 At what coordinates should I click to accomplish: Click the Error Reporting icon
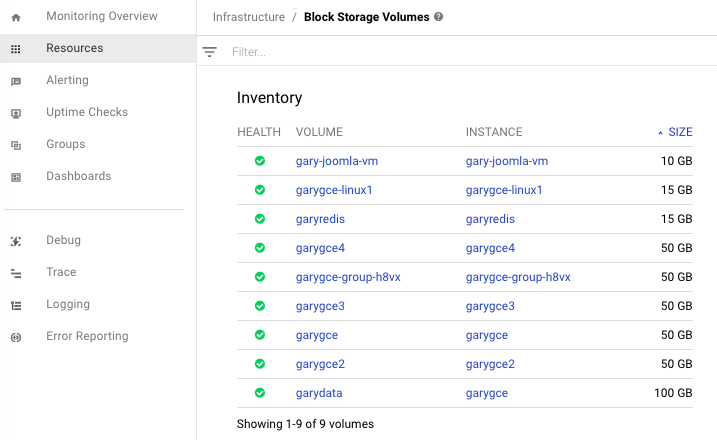coord(16,337)
